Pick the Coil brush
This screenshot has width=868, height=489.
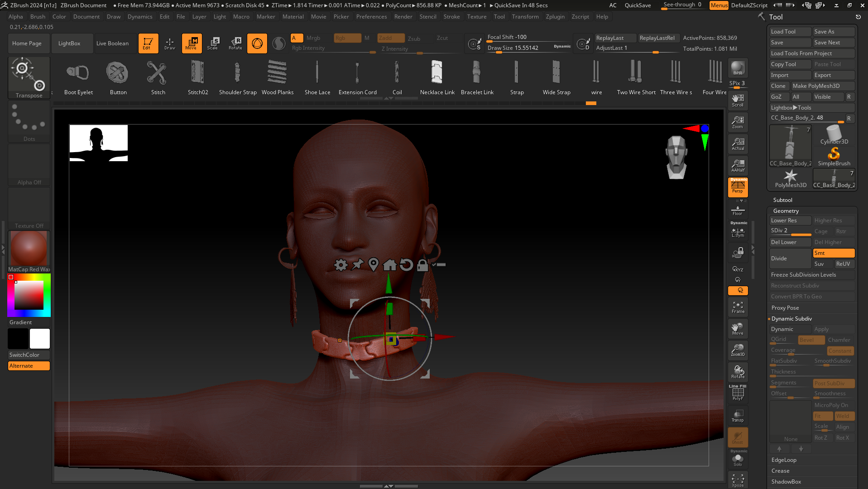coord(397,77)
